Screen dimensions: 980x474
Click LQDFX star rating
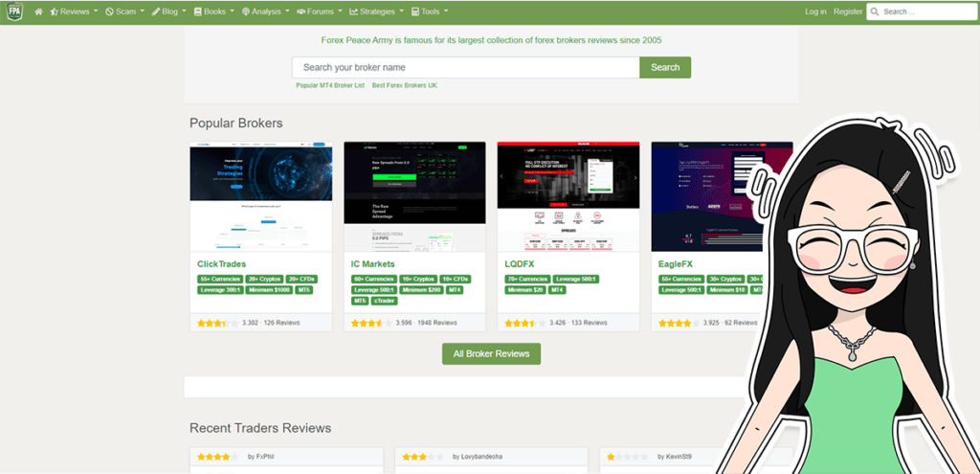(x=525, y=324)
